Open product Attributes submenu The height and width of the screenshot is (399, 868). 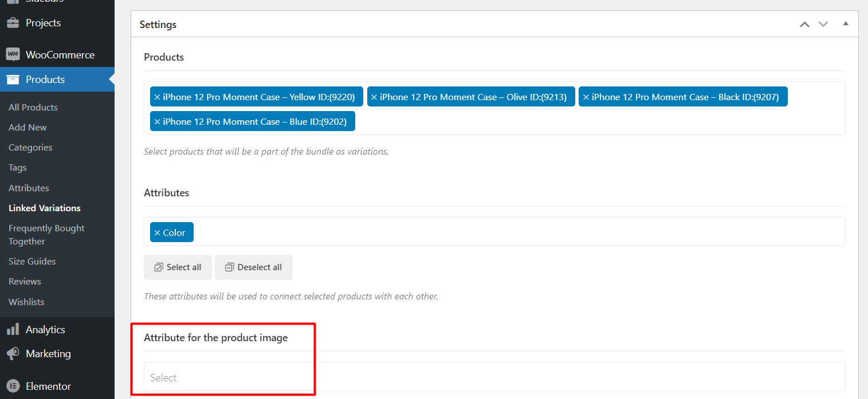click(29, 188)
